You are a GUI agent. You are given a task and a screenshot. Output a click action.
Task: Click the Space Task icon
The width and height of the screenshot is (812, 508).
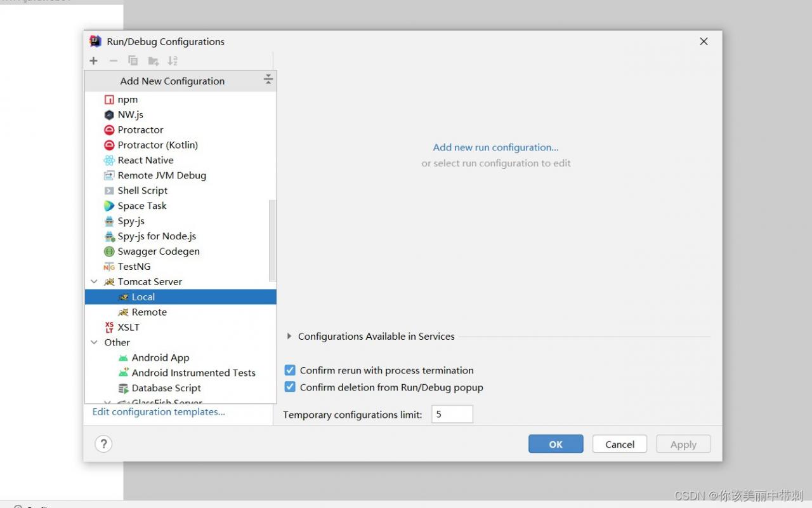109,206
